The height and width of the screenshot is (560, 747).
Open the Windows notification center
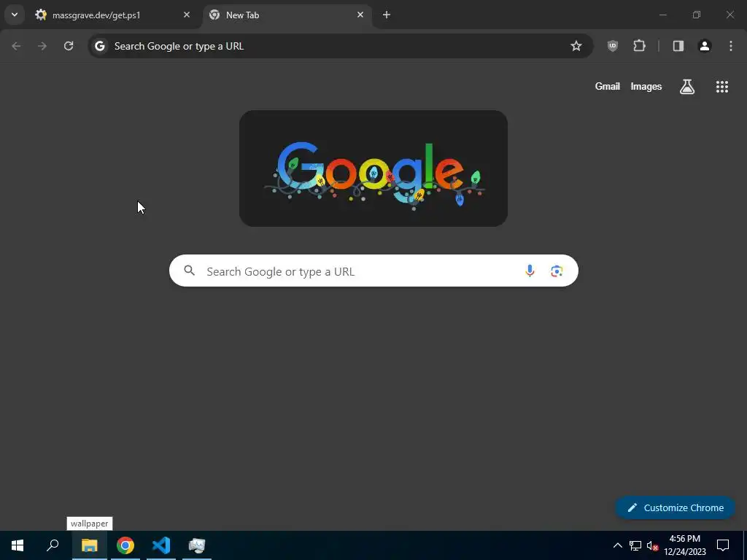723,545
